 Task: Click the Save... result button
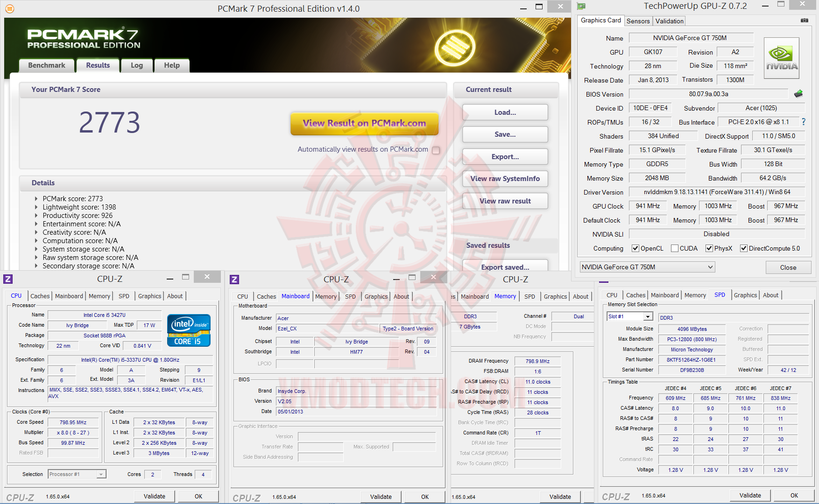(505, 134)
